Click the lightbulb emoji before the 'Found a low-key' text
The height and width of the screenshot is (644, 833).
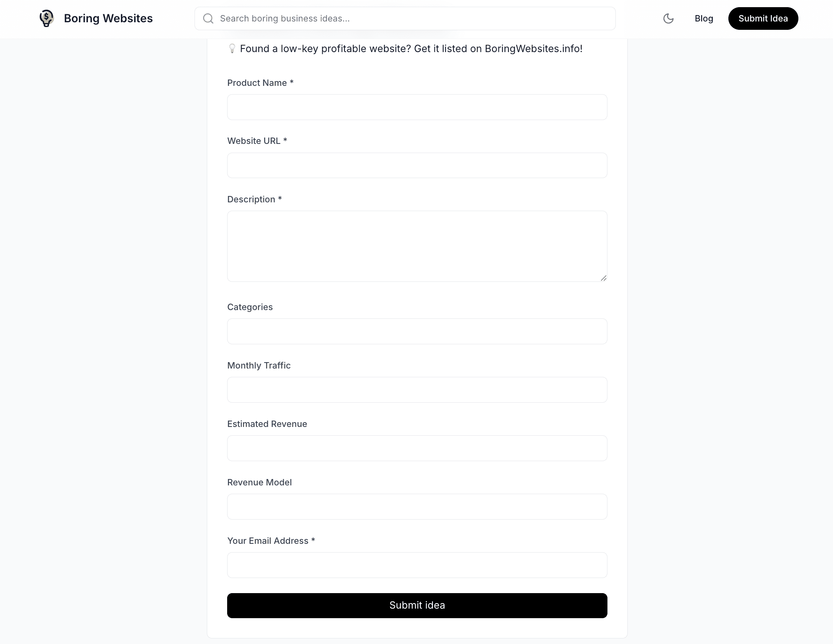coord(232,48)
